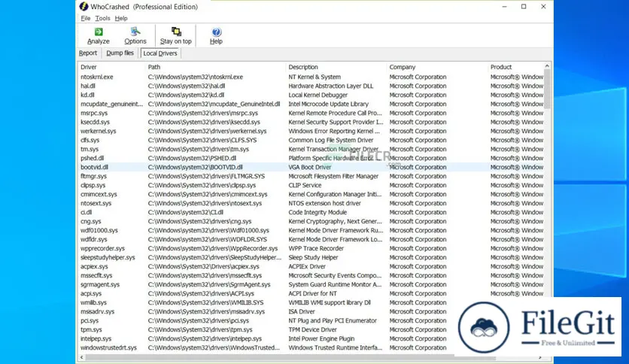Select the wpprecorder.sys driver row

[x=311, y=248]
